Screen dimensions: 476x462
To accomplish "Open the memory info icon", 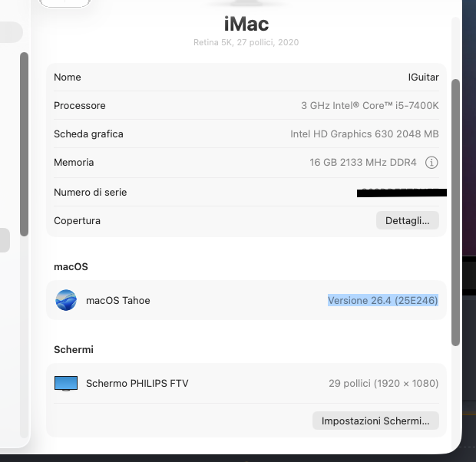I will [431, 163].
